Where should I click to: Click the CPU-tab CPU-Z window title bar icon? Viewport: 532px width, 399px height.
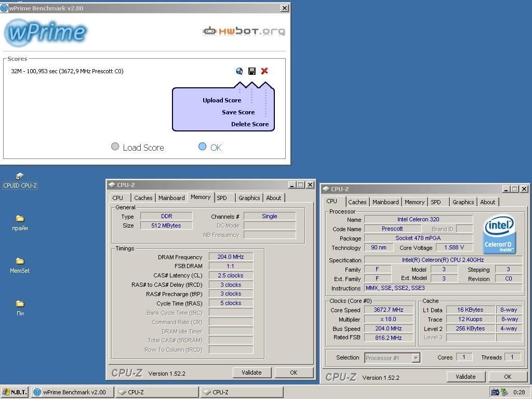pos(326,189)
